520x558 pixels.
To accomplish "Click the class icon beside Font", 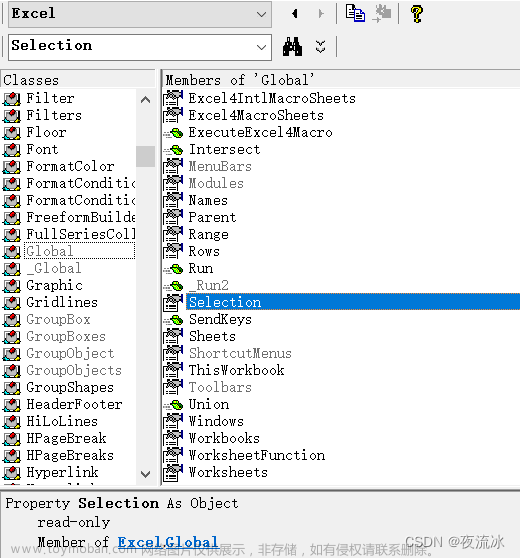I will (12, 150).
